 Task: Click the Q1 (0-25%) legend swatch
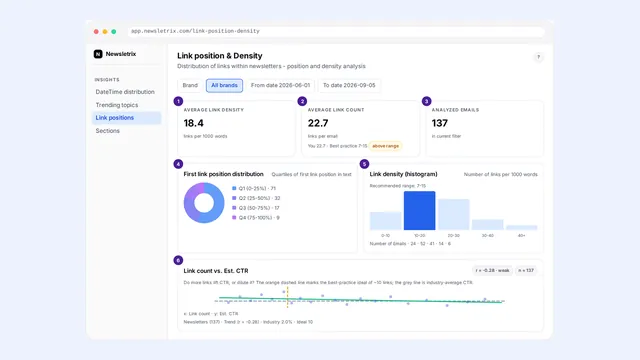pos(234,188)
